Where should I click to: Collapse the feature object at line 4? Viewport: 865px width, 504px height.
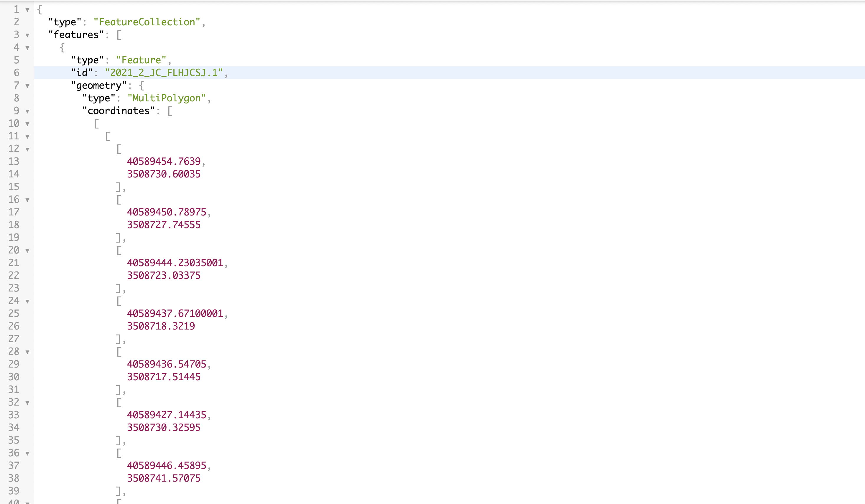[x=27, y=48]
